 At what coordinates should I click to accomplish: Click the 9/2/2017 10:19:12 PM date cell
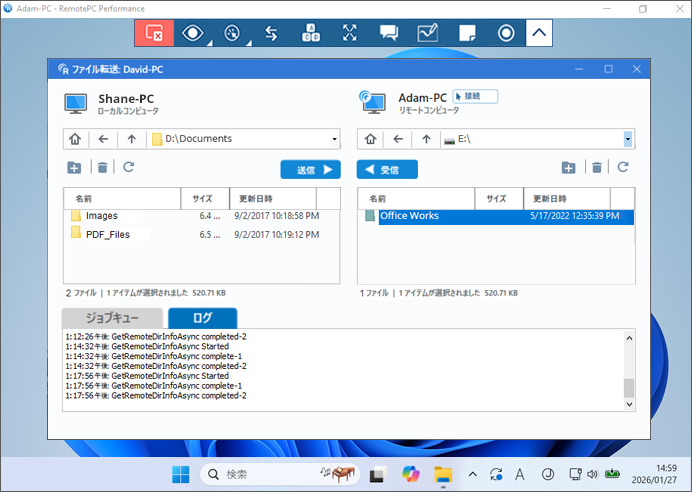tap(277, 235)
